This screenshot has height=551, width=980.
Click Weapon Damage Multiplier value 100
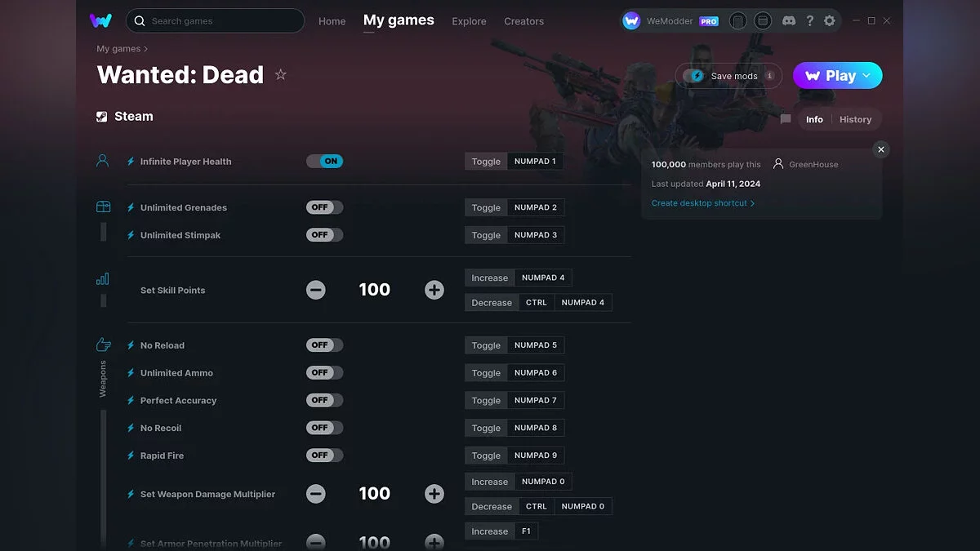pyautogui.click(x=375, y=494)
